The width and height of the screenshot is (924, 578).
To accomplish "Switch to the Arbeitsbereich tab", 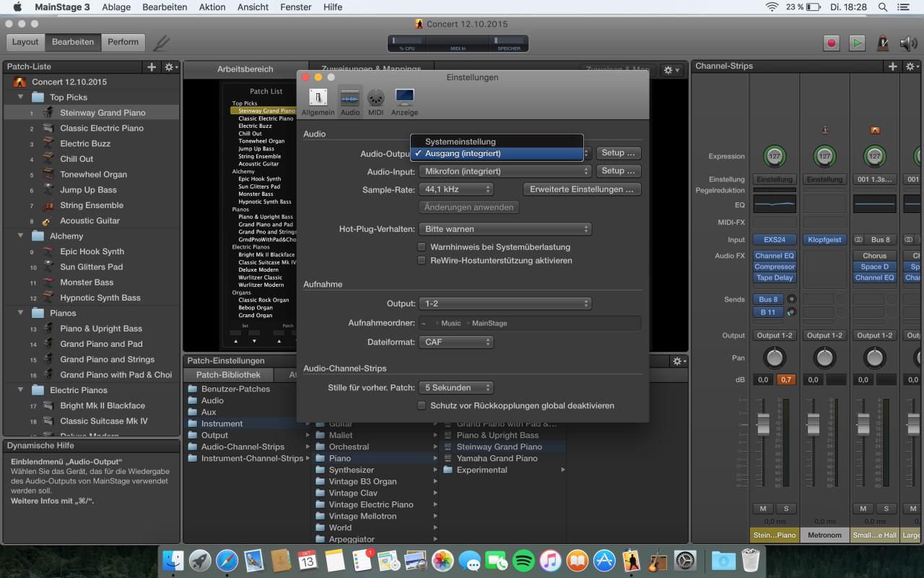I will (245, 69).
